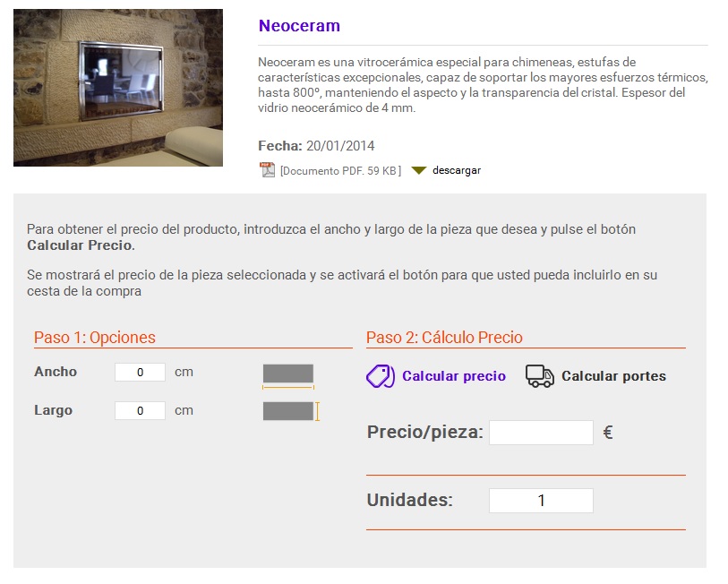
Task: Click the 'cm' unit next to Ancho
Action: pos(184,372)
